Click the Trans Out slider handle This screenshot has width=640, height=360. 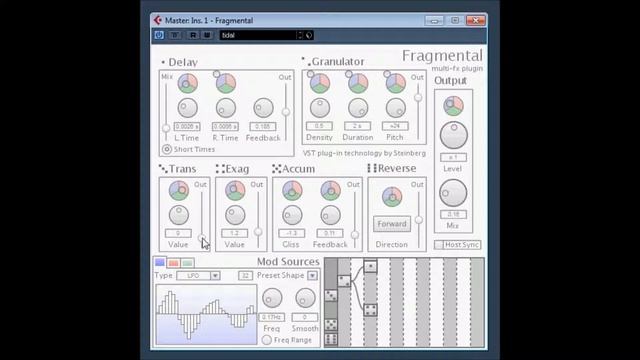click(x=202, y=238)
